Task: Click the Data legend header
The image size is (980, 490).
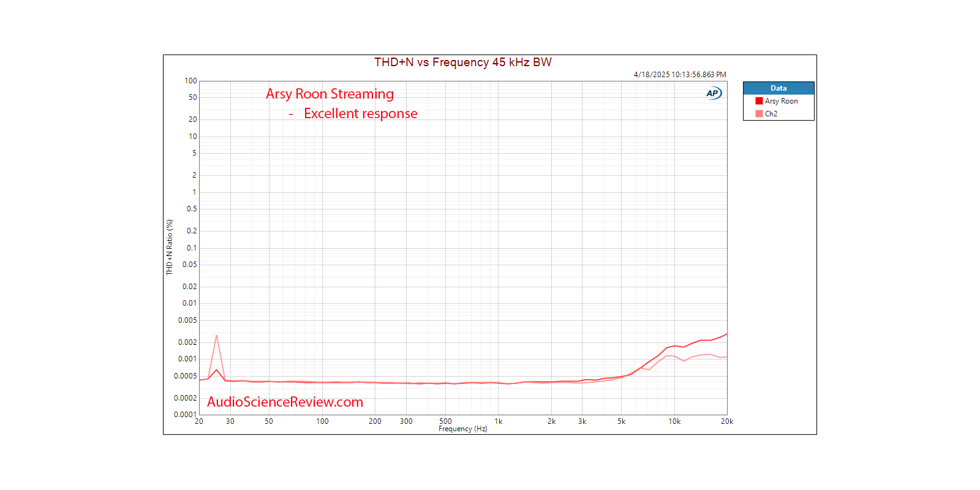Action: coord(778,88)
